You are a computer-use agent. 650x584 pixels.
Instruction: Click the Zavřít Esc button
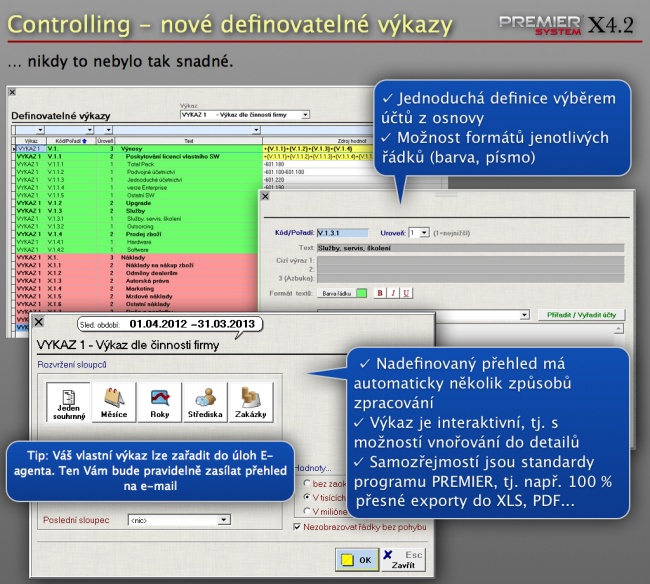[403, 560]
